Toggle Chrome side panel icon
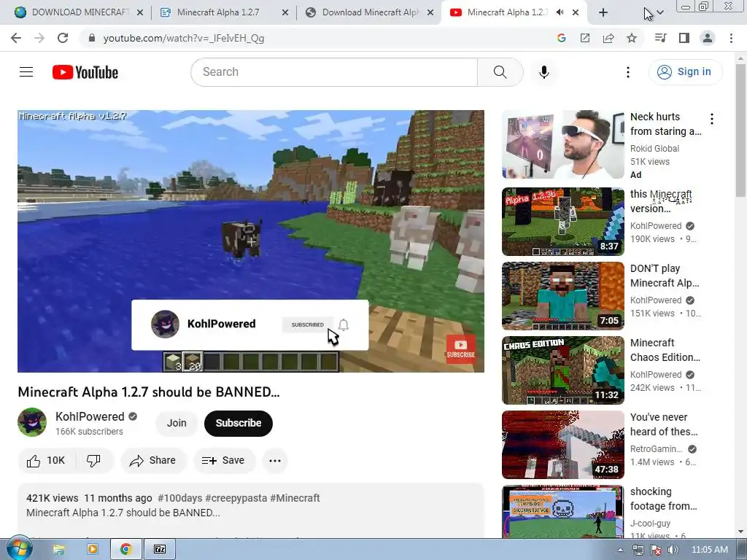 (x=684, y=38)
